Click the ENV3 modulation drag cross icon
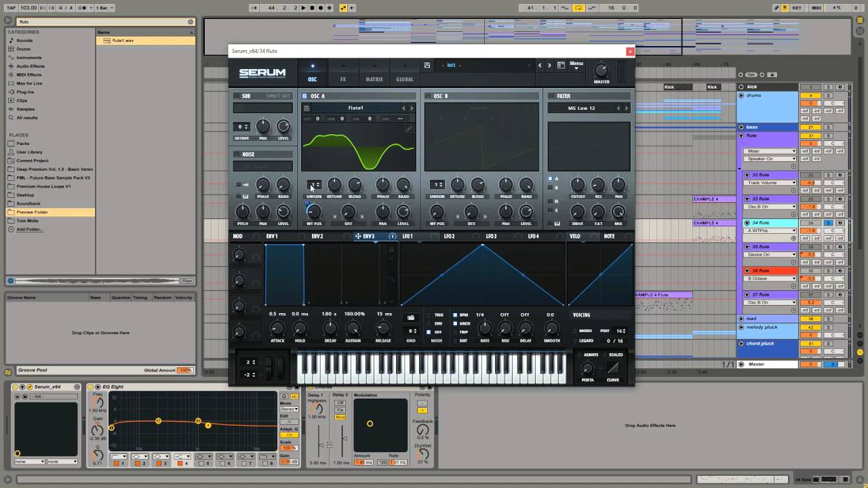 tap(357, 237)
